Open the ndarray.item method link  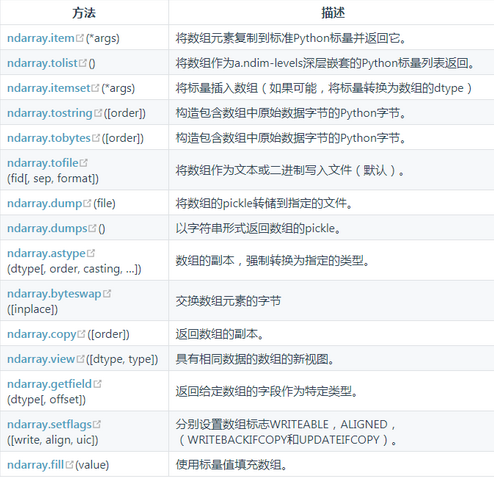click(41, 38)
